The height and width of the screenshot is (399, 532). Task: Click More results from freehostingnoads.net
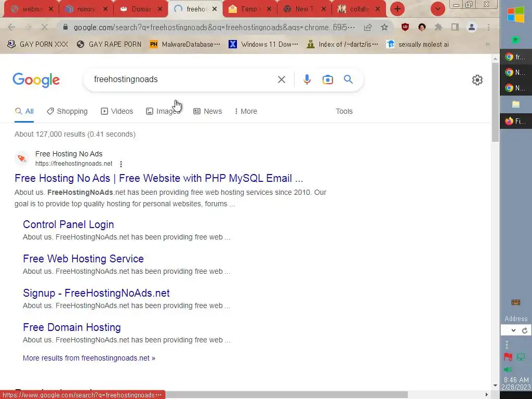[x=89, y=358]
